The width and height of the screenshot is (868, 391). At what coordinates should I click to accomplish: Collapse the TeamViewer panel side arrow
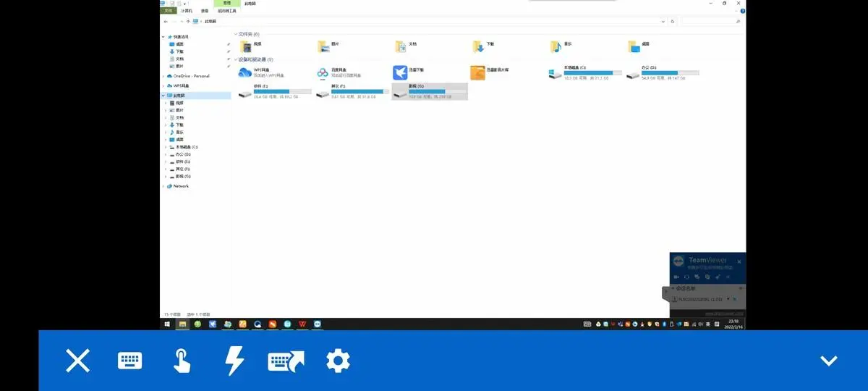[665, 293]
